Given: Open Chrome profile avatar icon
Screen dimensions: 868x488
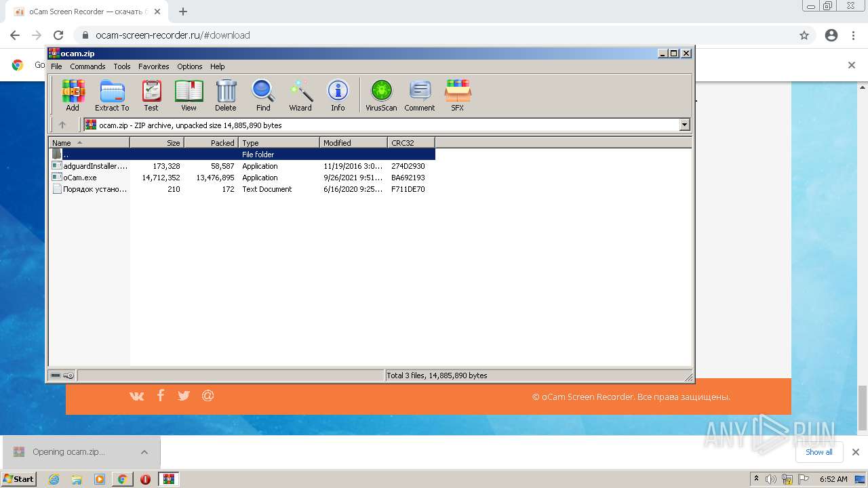Looking at the screenshot, I should 831,35.
